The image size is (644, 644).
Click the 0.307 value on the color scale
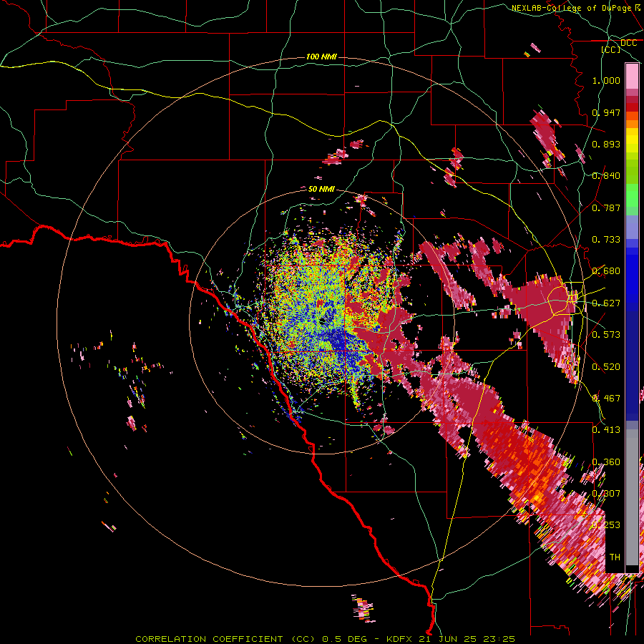(606, 494)
